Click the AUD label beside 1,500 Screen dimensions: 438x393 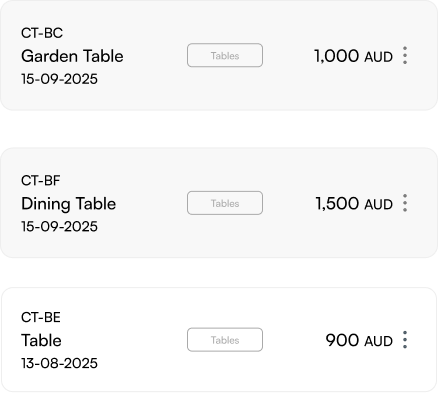pyautogui.click(x=379, y=205)
